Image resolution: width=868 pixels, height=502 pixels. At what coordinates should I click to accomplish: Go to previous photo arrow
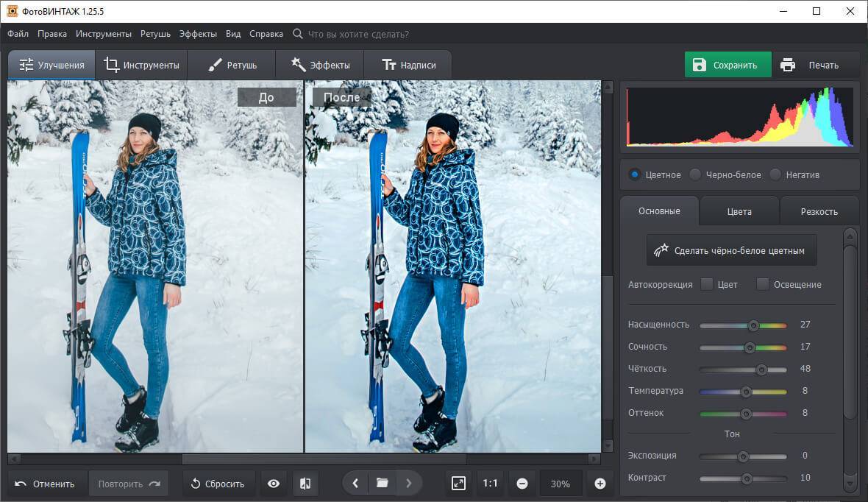click(x=355, y=484)
